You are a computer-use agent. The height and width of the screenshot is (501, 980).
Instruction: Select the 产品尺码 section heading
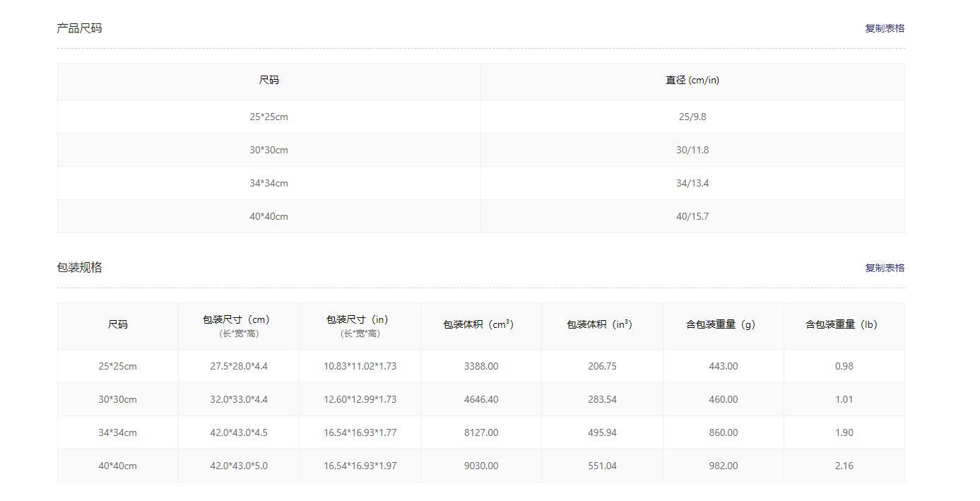point(79,28)
